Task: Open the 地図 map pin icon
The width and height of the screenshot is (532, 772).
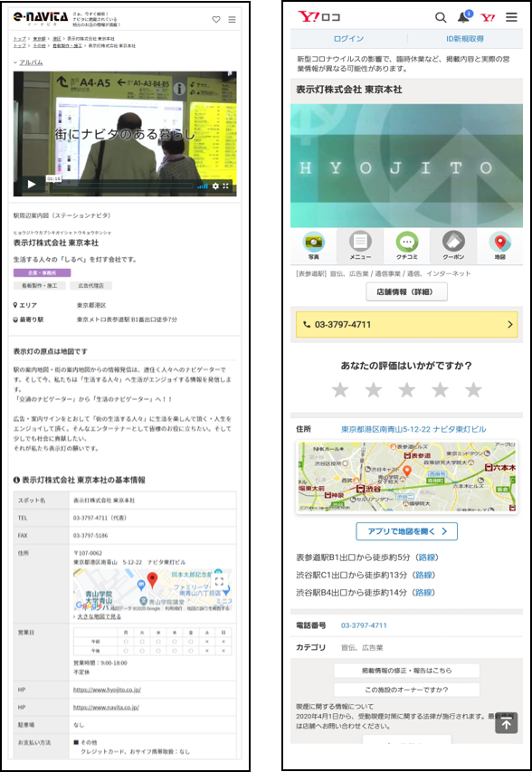Action: coord(500,245)
